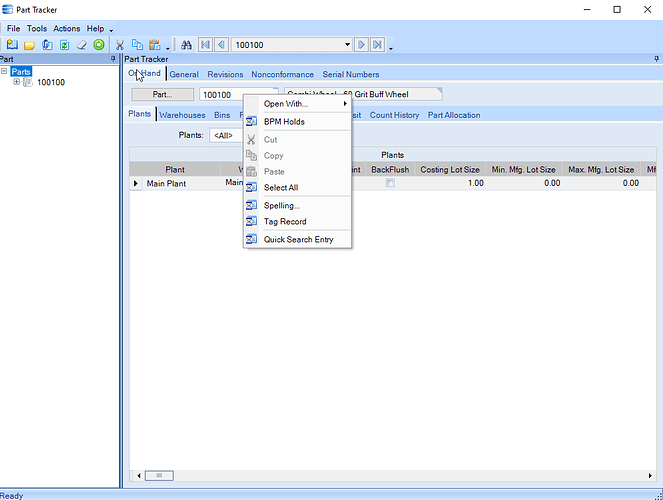Click the part icon beside 100100 in tree
Image resolution: width=663 pixels, height=500 pixels.
click(x=27, y=82)
